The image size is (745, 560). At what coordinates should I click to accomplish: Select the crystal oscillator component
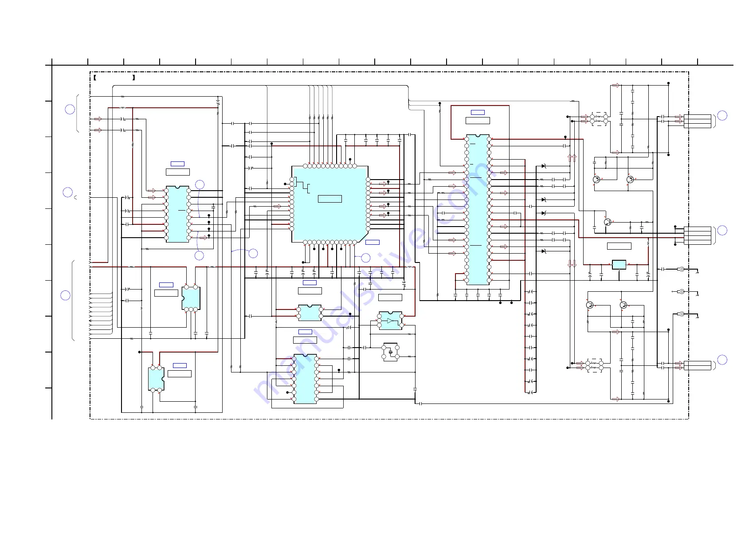click(x=390, y=352)
